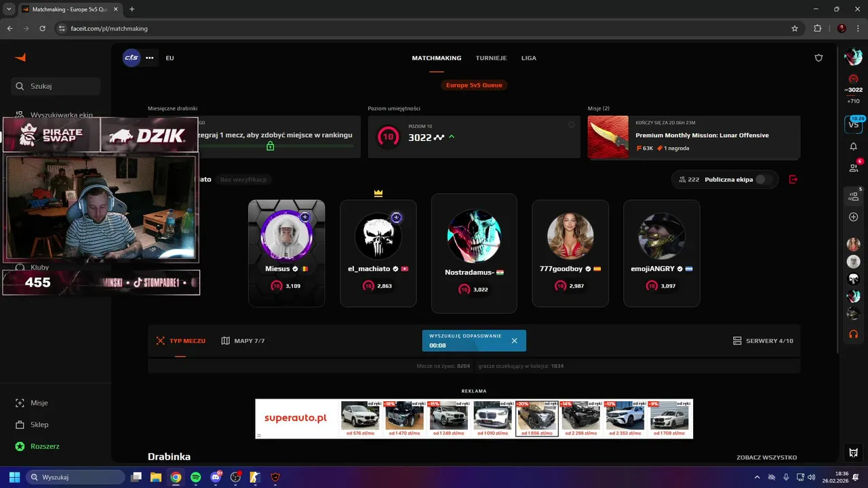This screenshot has width=868, height=488.
Task: Click the plus badge on Miesus avatar
Action: point(305,217)
